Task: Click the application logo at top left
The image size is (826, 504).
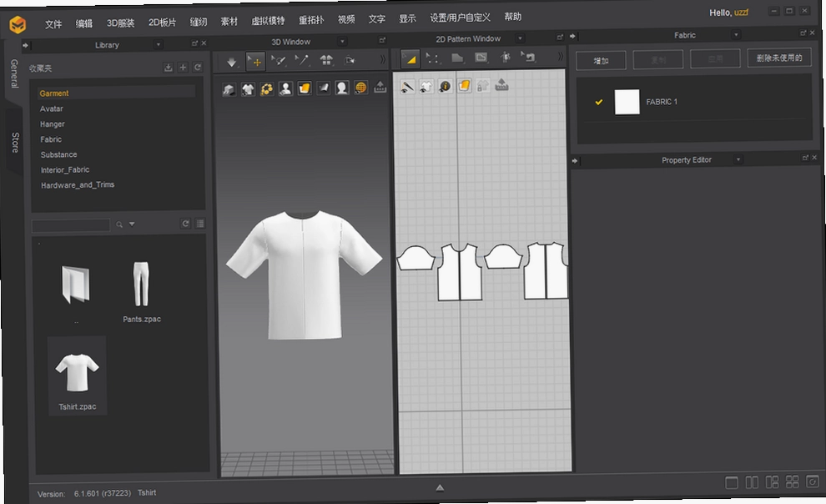Action: click(x=18, y=24)
